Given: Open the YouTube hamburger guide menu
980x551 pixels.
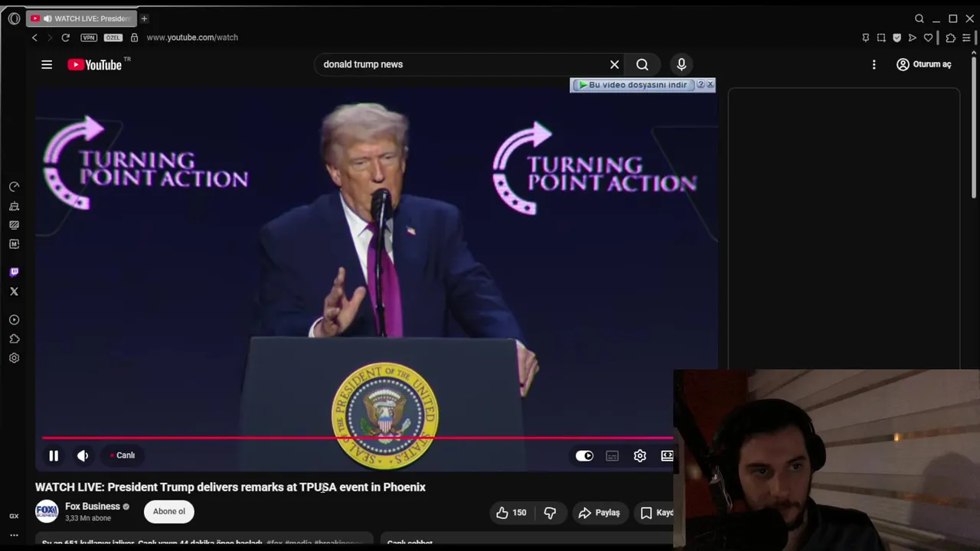Looking at the screenshot, I should click(x=47, y=65).
